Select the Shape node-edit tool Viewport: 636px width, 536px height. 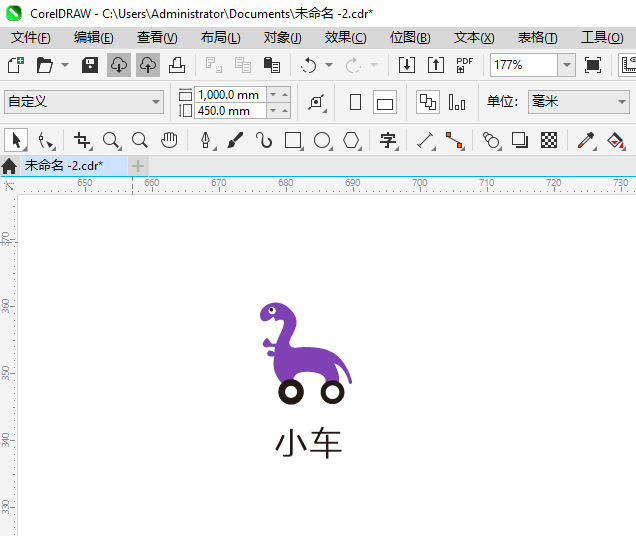click(x=46, y=141)
